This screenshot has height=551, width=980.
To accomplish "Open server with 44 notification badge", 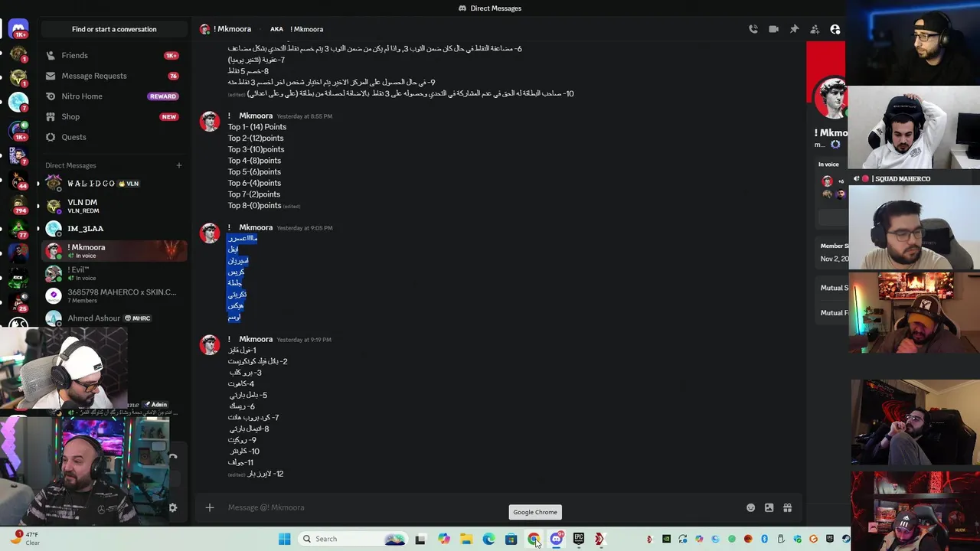I will [18, 181].
